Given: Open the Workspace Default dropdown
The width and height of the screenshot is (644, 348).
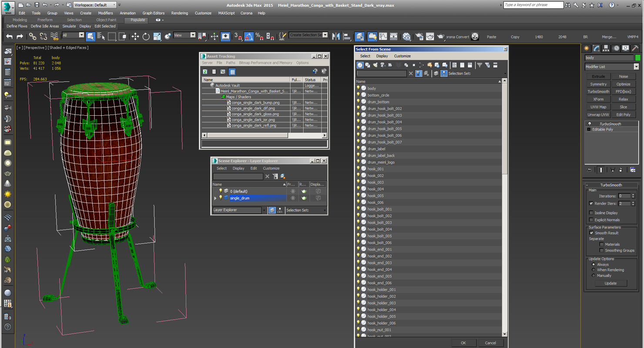Looking at the screenshot, I should pos(94,5).
